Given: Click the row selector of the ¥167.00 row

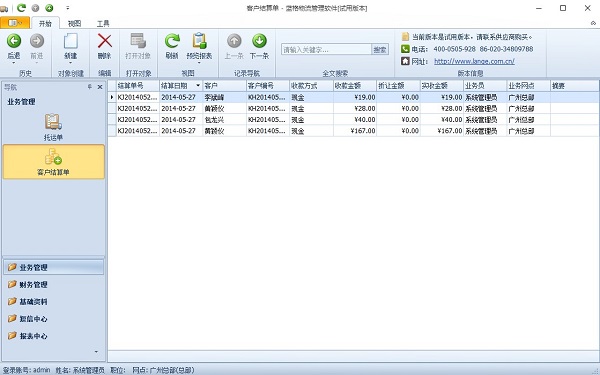Looking at the screenshot, I should click(112, 131).
